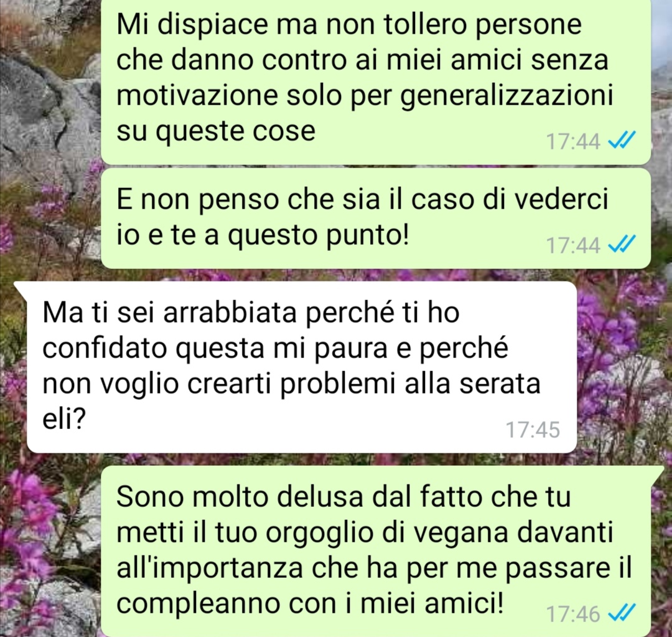Tap the 17:44 timestamp on the second message
Screen dimensions: 672x637
(x=573, y=245)
